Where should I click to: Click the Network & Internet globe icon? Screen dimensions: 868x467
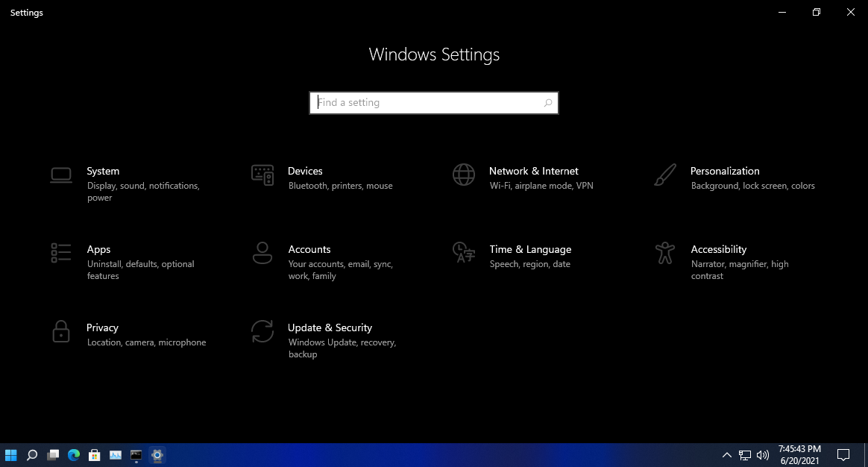point(464,175)
